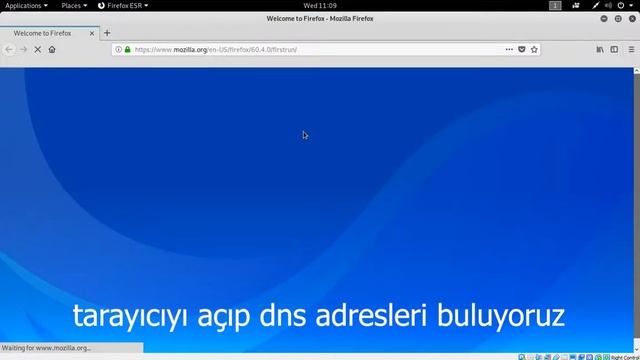Click status text Waiting for www.mozilla.org

[x=46, y=348]
